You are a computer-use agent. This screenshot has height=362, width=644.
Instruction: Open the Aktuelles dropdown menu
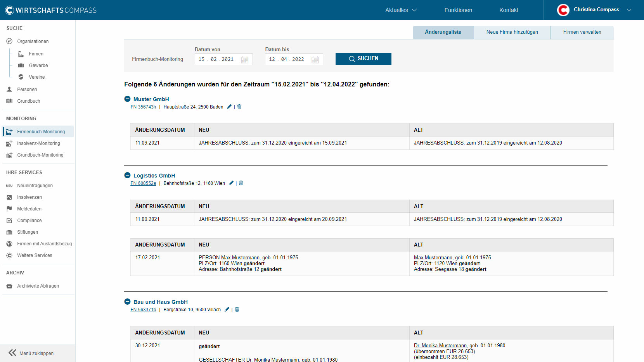[x=401, y=10]
